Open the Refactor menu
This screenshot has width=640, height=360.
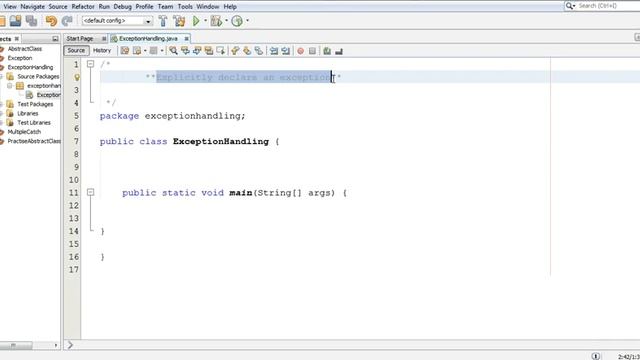coord(83,7)
